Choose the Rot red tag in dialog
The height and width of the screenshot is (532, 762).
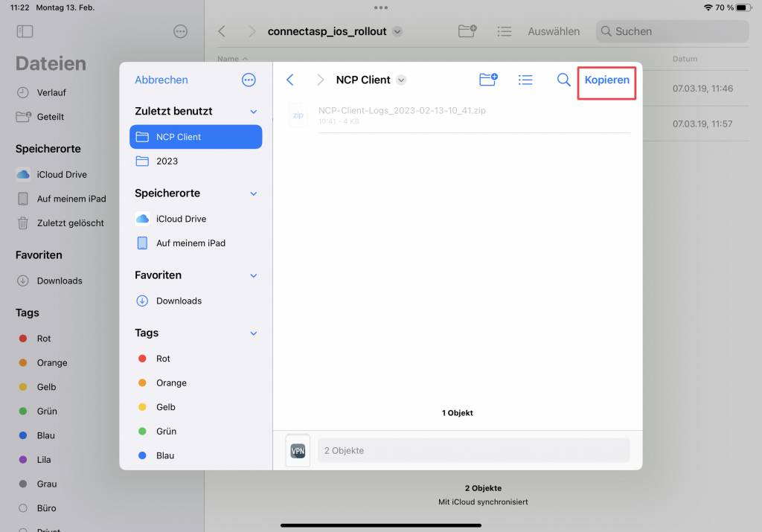click(163, 359)
